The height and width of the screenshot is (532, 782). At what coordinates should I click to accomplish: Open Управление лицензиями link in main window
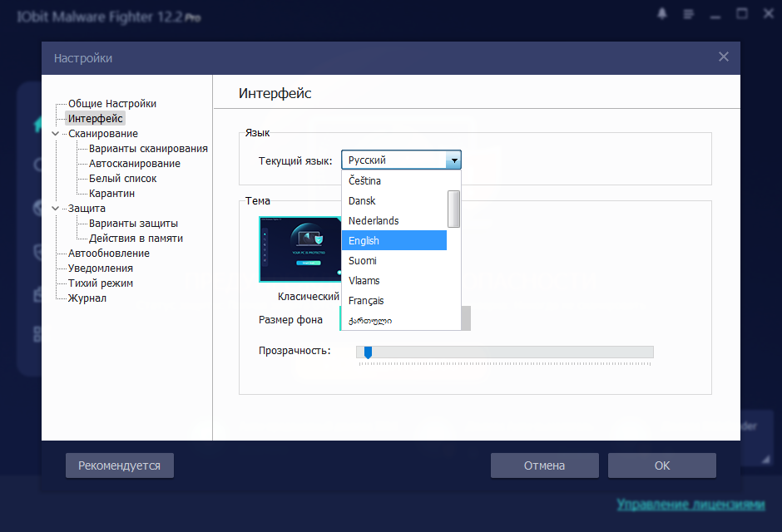pyautogui.click(x=690, y=504)
